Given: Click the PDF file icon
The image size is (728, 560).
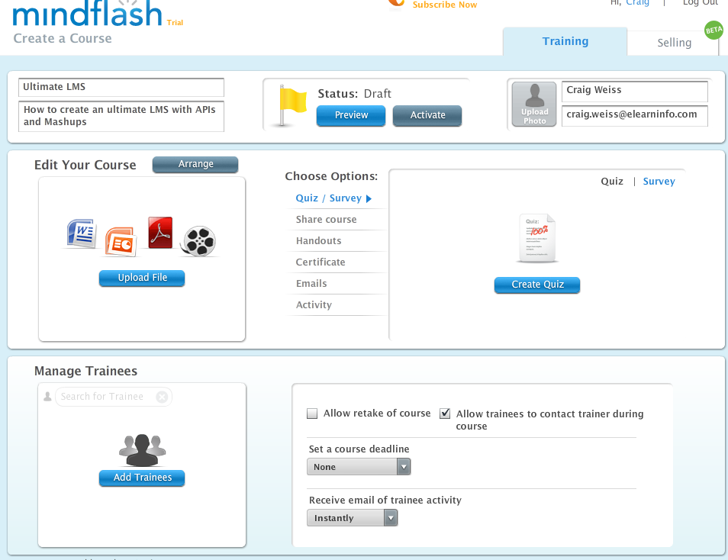Looking at the screenshot, I should click(160, 233).
